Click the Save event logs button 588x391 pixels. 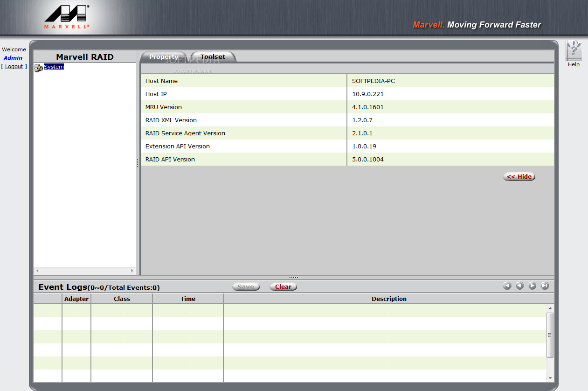click(x=246, y=286)
